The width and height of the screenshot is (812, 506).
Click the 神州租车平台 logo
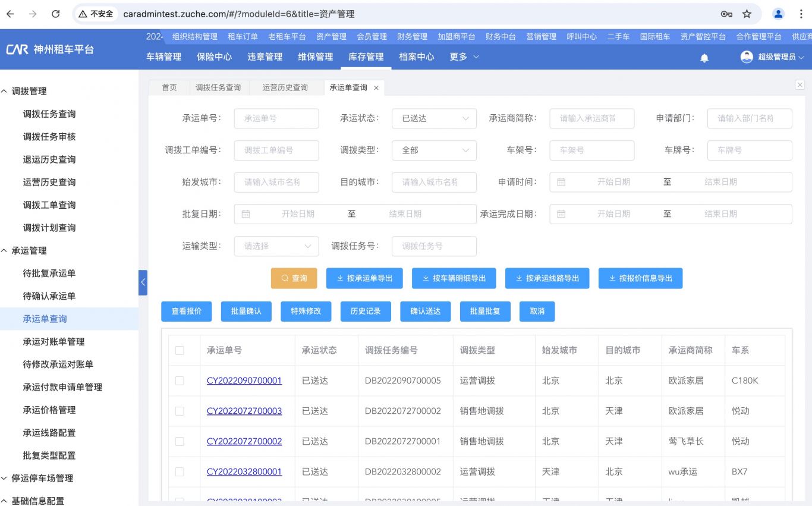[x=50, y=49]
